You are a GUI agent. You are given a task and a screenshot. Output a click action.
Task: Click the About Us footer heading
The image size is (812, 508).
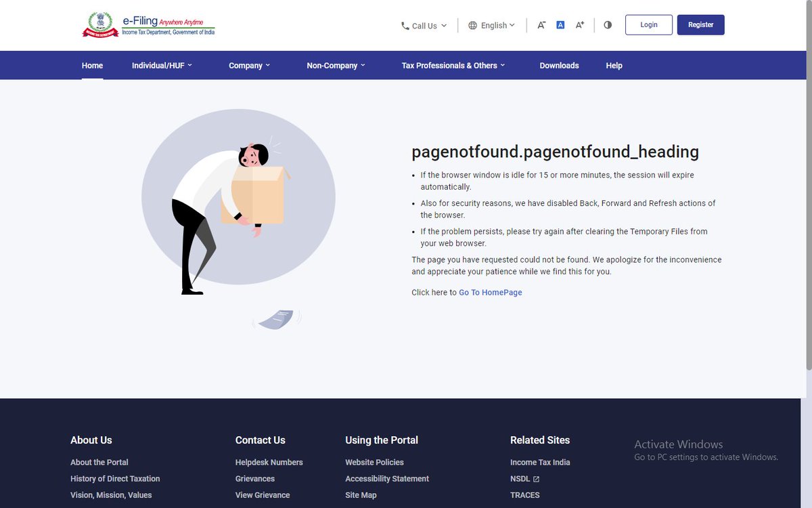pos(91,440)
